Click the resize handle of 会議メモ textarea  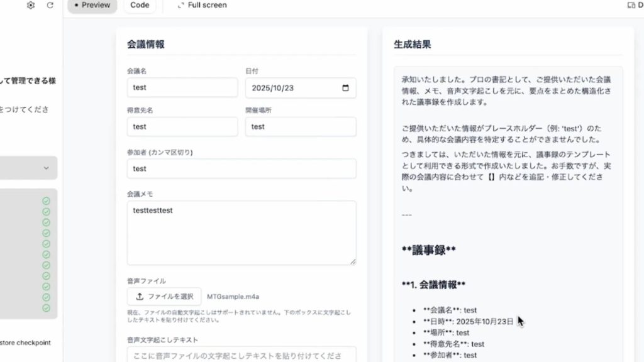pos(352,261)
